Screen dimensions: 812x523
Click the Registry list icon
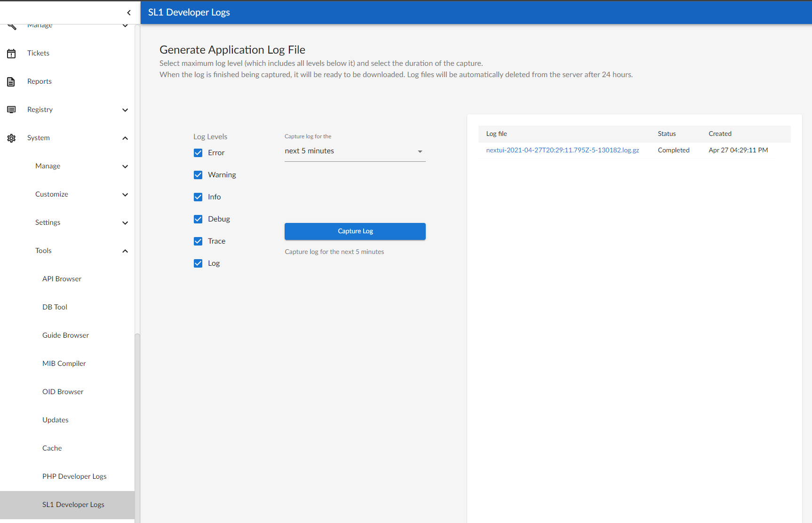tap(11, 110)
